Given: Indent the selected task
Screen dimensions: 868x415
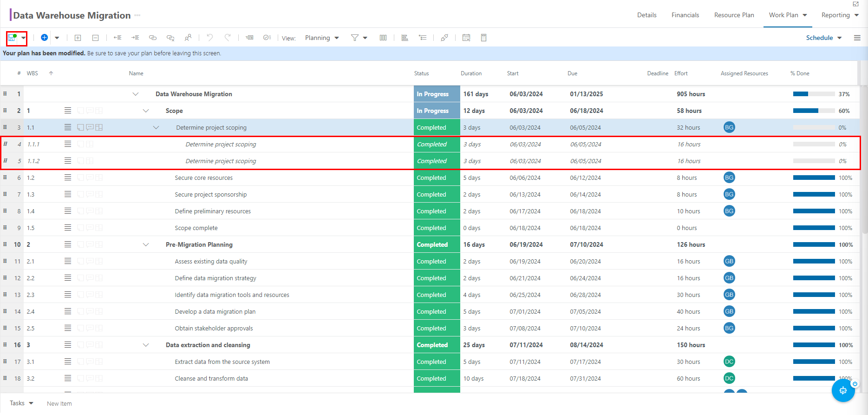Looking at the screenshot, I should [135, 38].
